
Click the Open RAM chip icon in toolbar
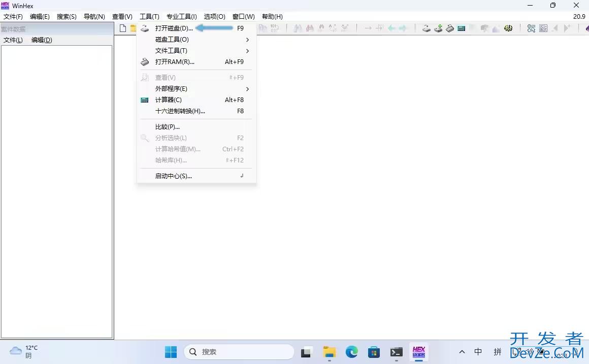tap(450, 28)
